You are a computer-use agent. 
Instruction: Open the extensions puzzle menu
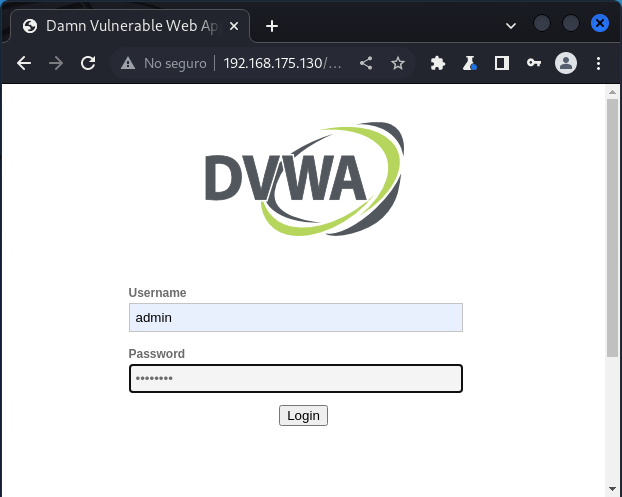coord(438,63)
